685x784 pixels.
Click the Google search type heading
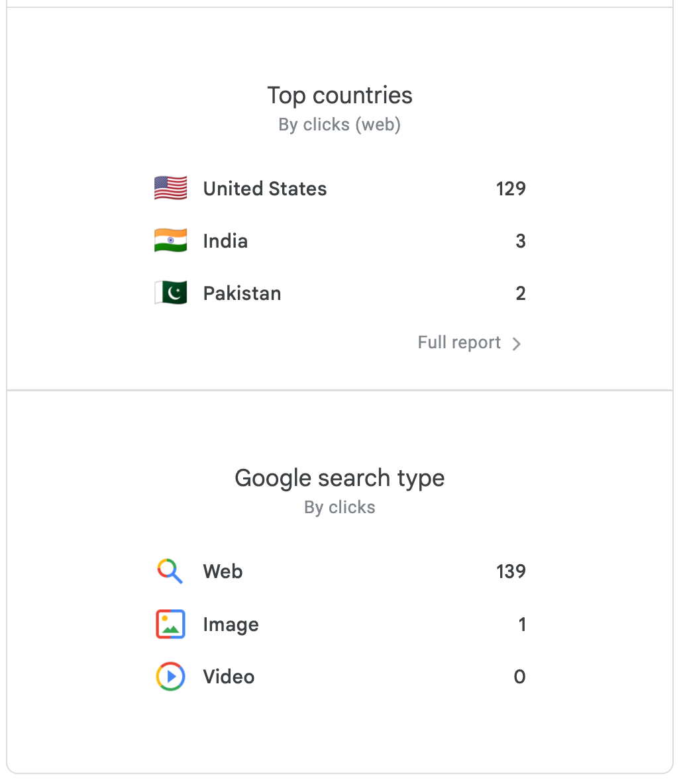pos(340,478)
